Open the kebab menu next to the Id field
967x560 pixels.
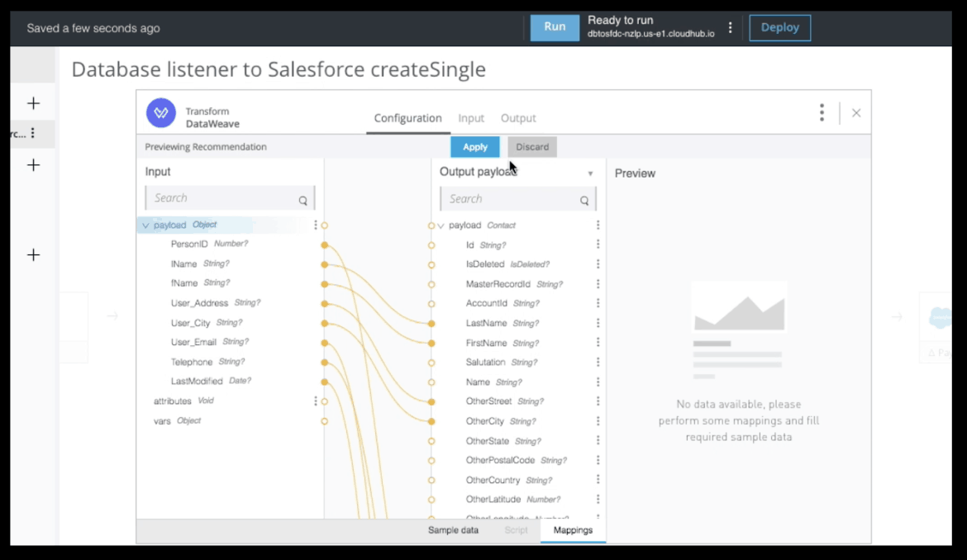pyautogui.click(x=598, y=244)
